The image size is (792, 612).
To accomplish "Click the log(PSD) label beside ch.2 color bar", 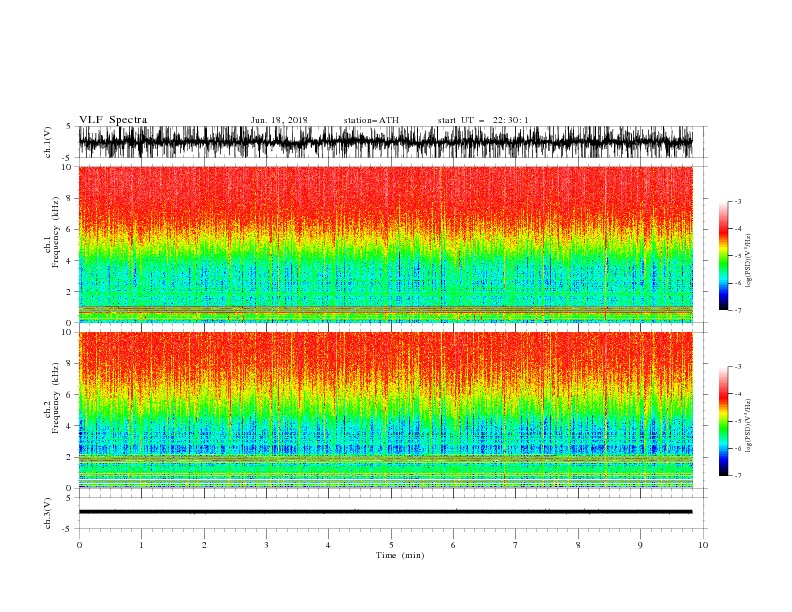I will (749, 425).
